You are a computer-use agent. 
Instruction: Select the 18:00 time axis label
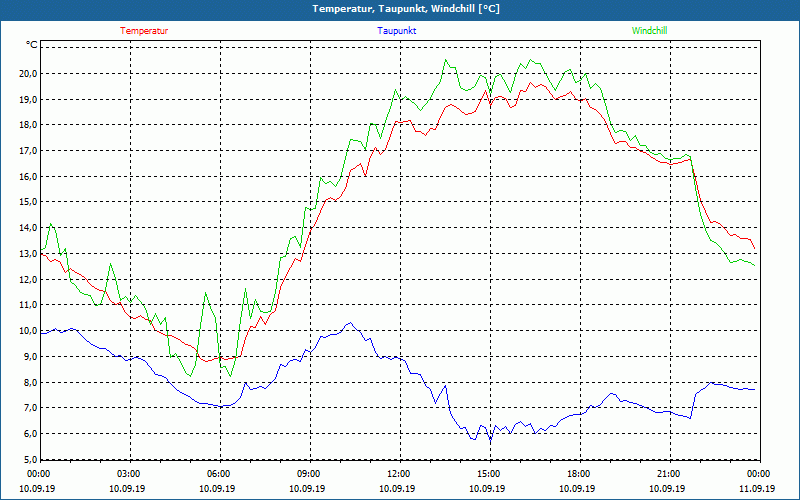point(579,474)
